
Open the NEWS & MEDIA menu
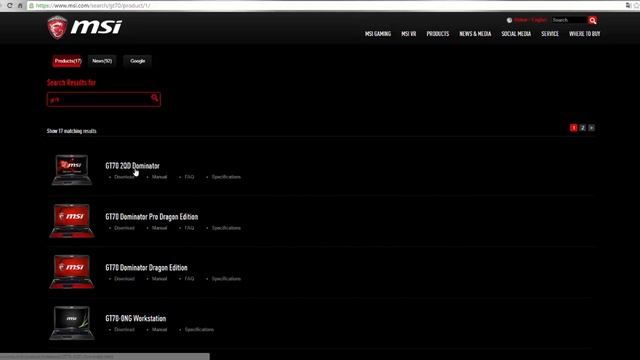475,34
